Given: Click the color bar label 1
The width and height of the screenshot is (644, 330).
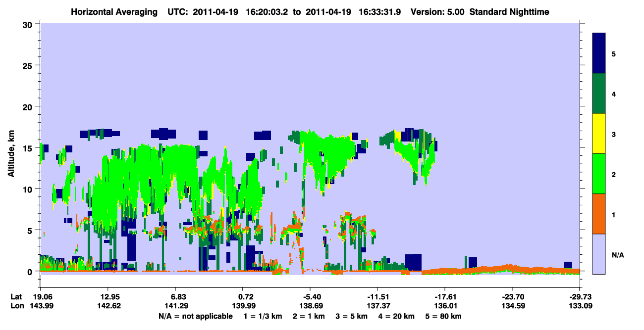Looking at the screenshot, I should pos(614,214).
